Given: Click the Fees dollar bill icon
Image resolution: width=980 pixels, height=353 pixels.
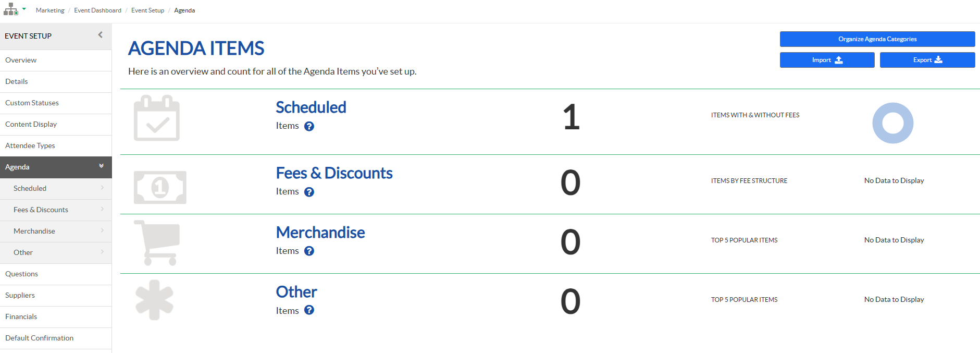Looking at the screenshot, I should tap(160, 187).
